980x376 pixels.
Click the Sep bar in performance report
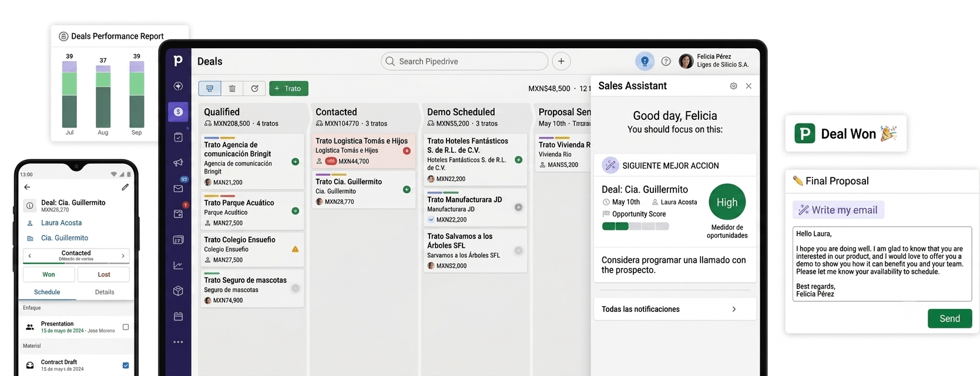click(137, 95)
